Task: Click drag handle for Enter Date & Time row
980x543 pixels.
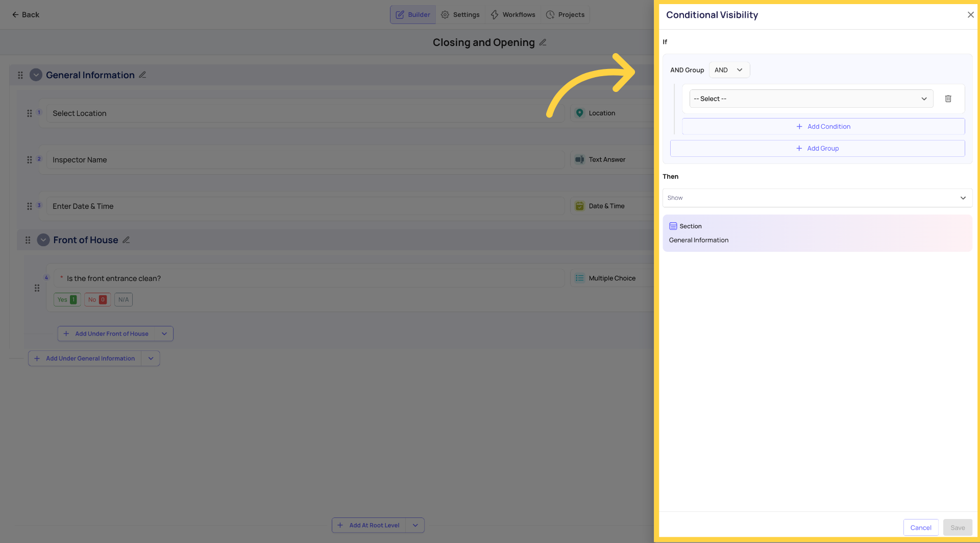Action: click(30, 206)
